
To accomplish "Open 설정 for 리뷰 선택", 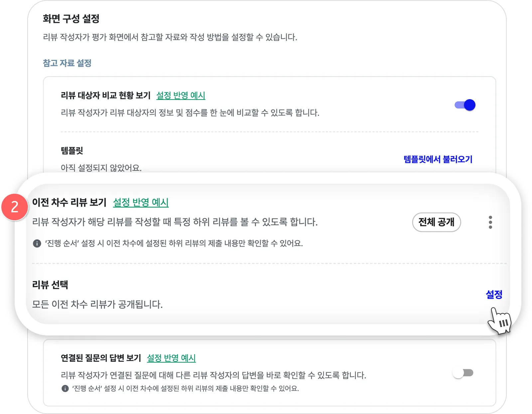I will coord(494,295).
